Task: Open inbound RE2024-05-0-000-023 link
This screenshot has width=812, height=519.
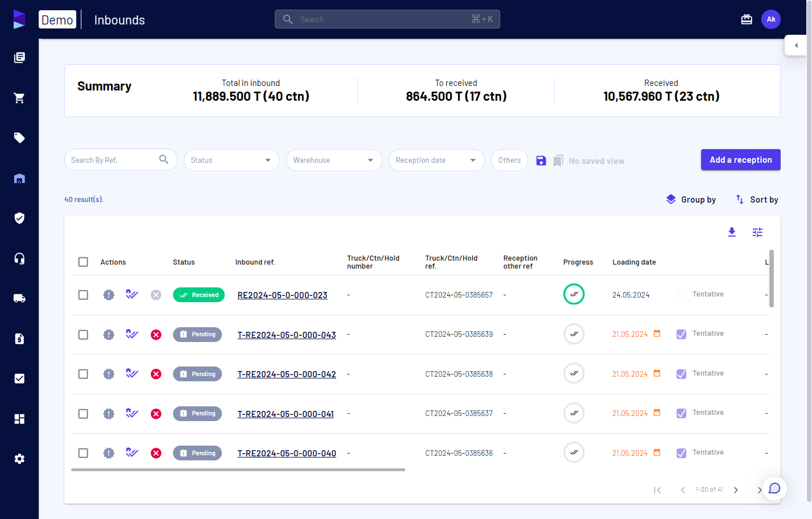Action: [282, 295]
